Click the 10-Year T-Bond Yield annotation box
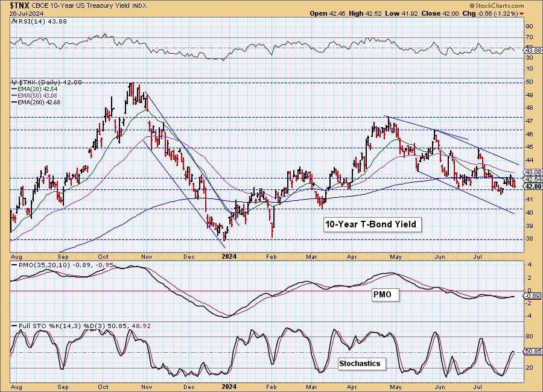The image size is (543, 392). pyautogui.click(x=372, y=224)
